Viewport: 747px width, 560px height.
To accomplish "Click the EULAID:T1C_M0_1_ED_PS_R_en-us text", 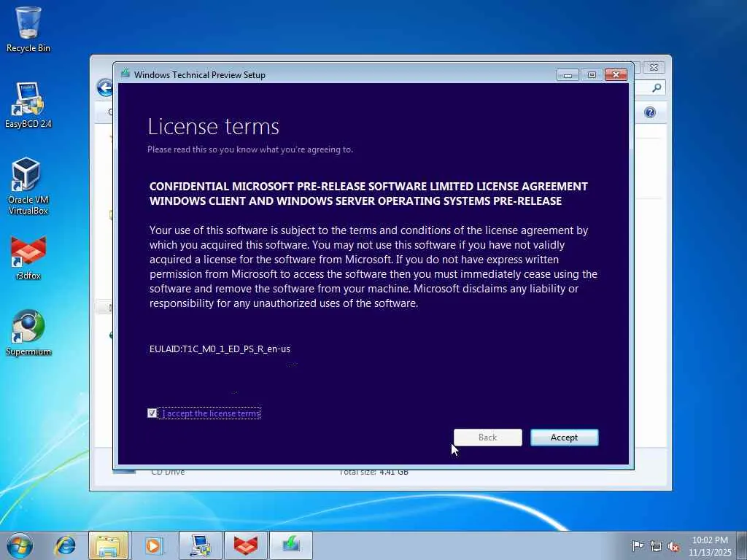I will pos(220,349).
